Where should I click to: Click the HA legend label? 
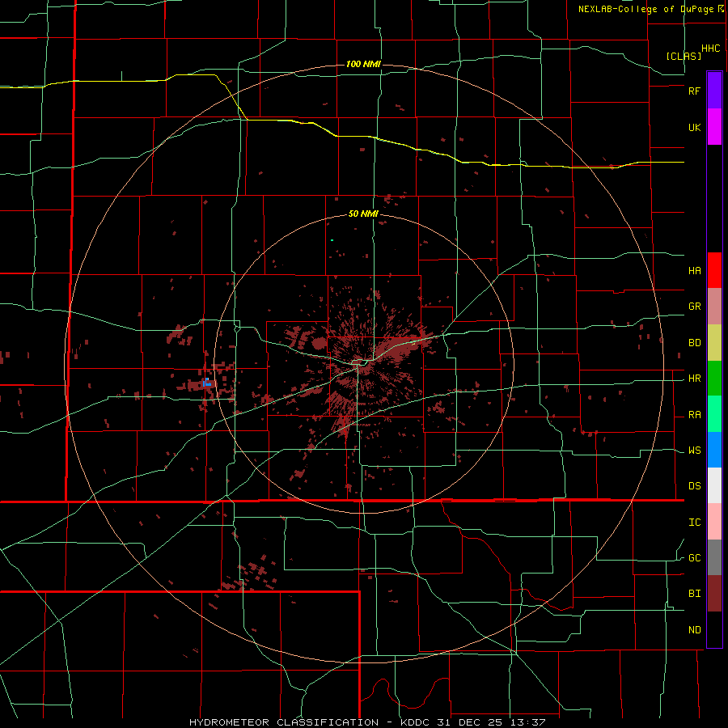point(694,270)
